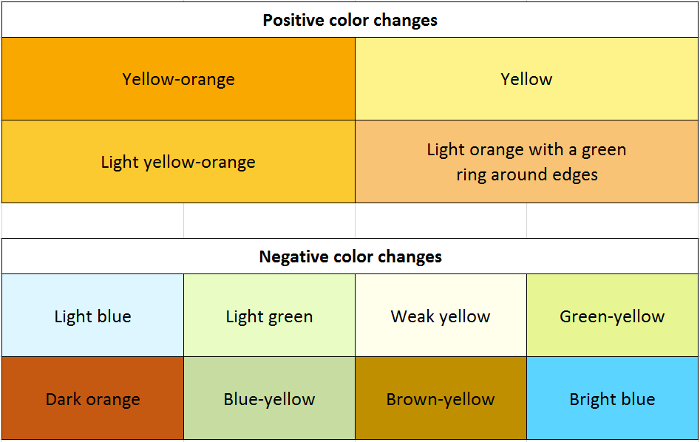Click the pale Yellow color cell
Viewport: 700px width, 442px height.
[527, 79]
